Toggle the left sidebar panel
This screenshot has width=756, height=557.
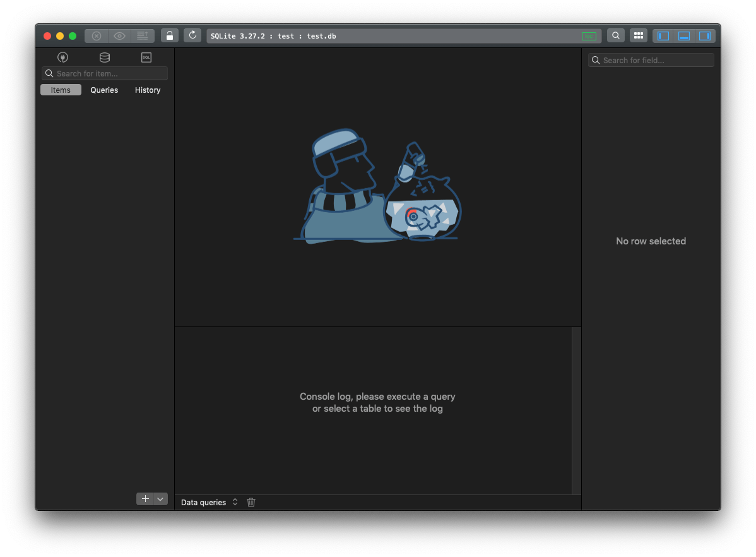pyautogui.click(x=663, y=36)
